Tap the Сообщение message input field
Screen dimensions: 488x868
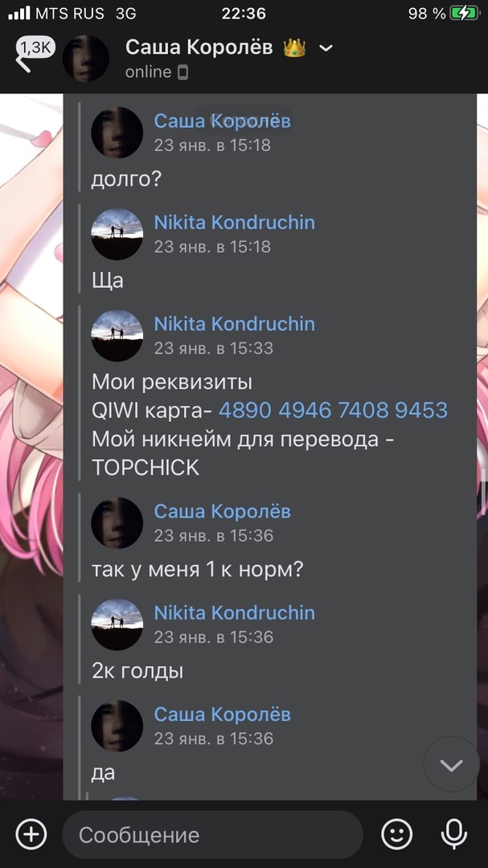(212, 834)
